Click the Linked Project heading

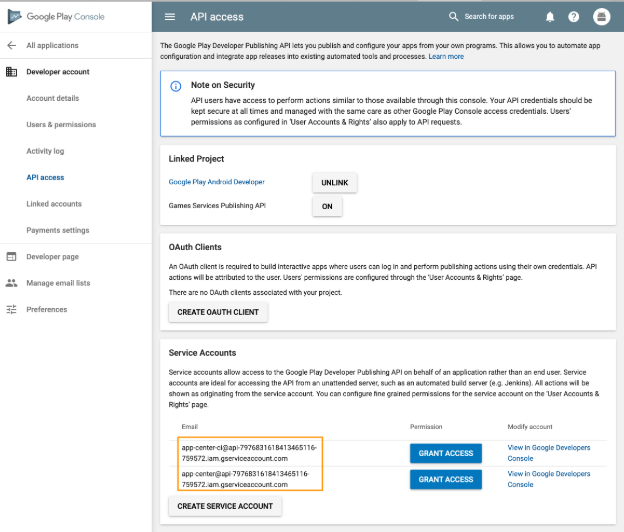pos(196,159)
